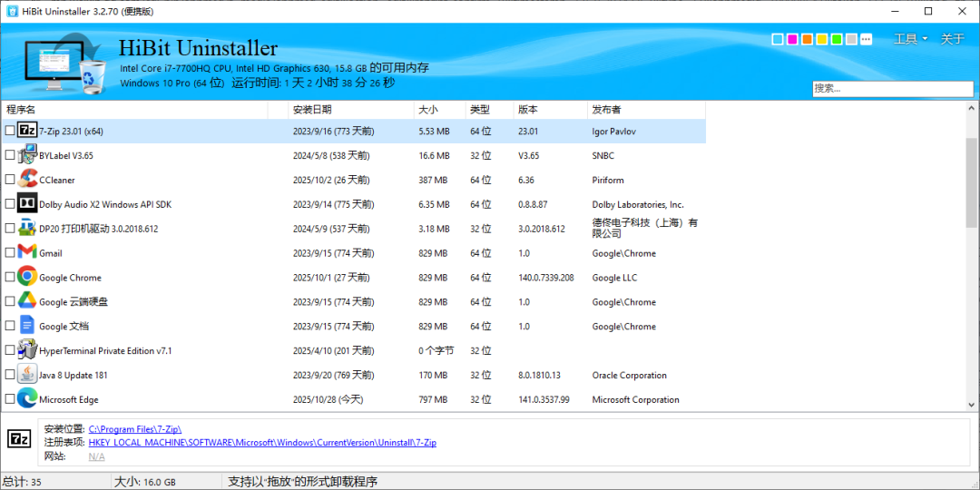Select the Google Chrome version 140.0.7339.208 cell
The height and width of the screenshot is (490, 980).
545,278
